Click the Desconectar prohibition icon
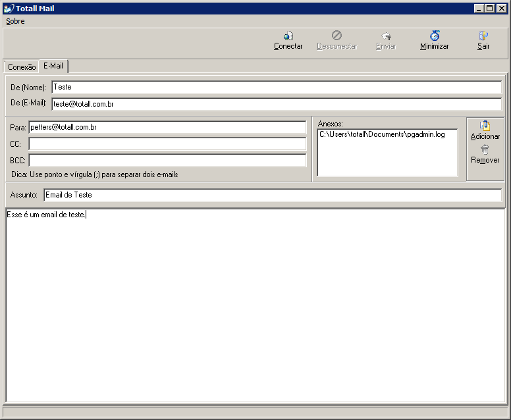511x420 pixels. 336,35
